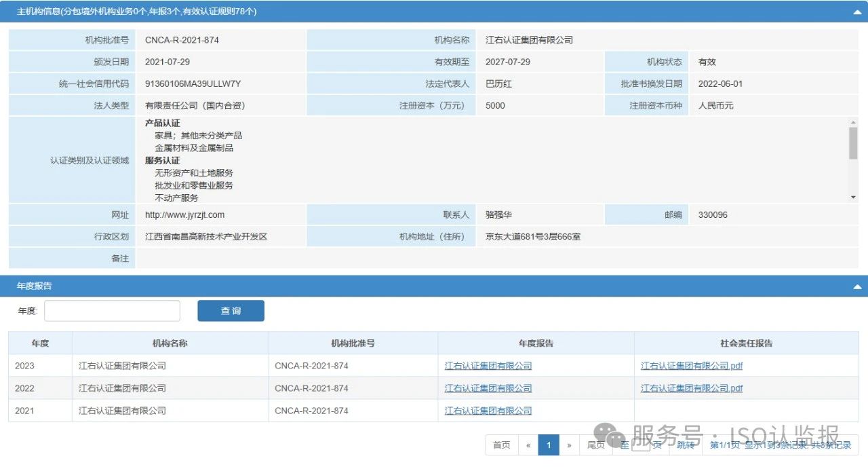This screenshot has height=471, width=868.
Task: Click the 无形资产和土地服务 entry
Action: point(194,173)
